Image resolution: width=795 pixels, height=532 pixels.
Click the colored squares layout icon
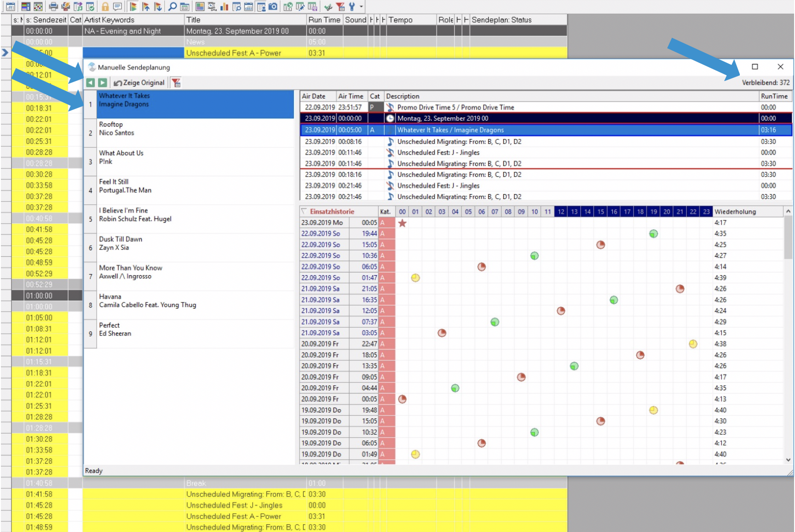click(x=200, y=6)
